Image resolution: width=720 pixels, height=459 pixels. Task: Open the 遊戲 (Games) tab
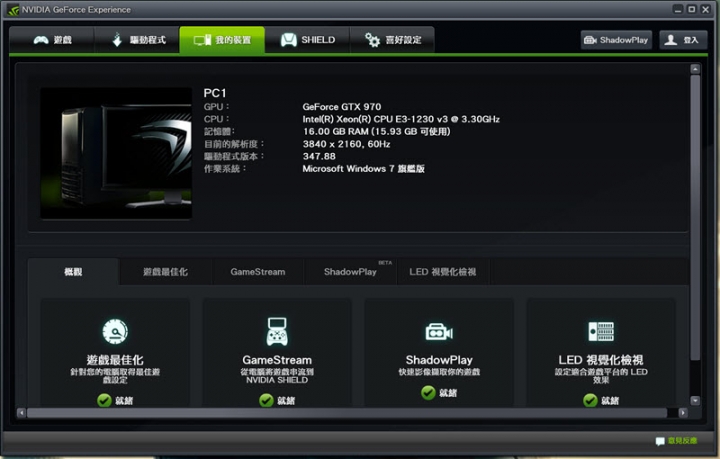coord(52,40)
